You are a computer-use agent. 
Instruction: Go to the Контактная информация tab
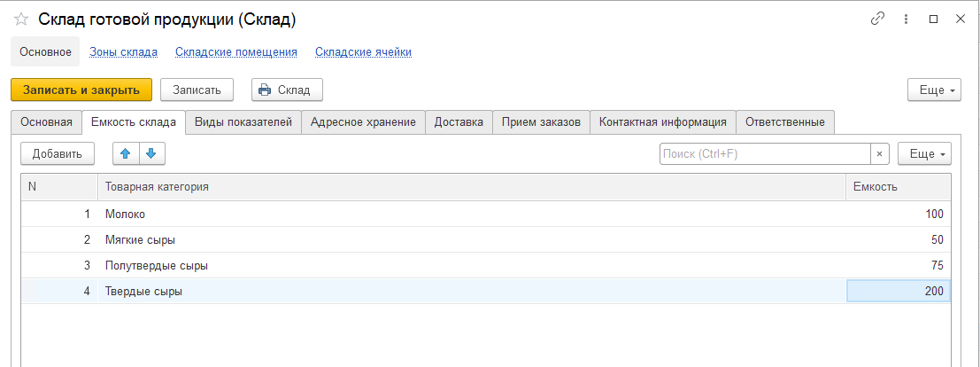(663, 121)
